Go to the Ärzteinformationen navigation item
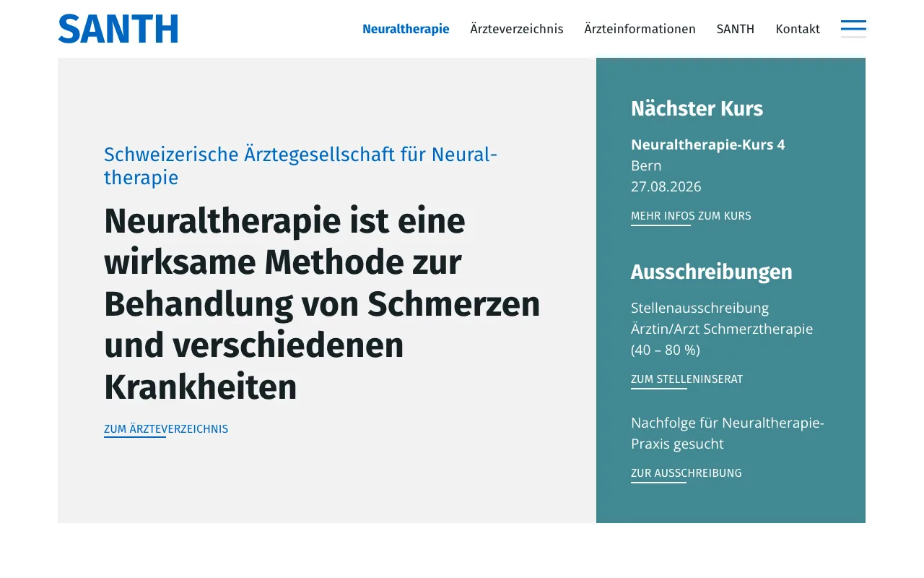The height and width of the screenshot is (578, 924). pyautogui.click(x=640, y=29)
